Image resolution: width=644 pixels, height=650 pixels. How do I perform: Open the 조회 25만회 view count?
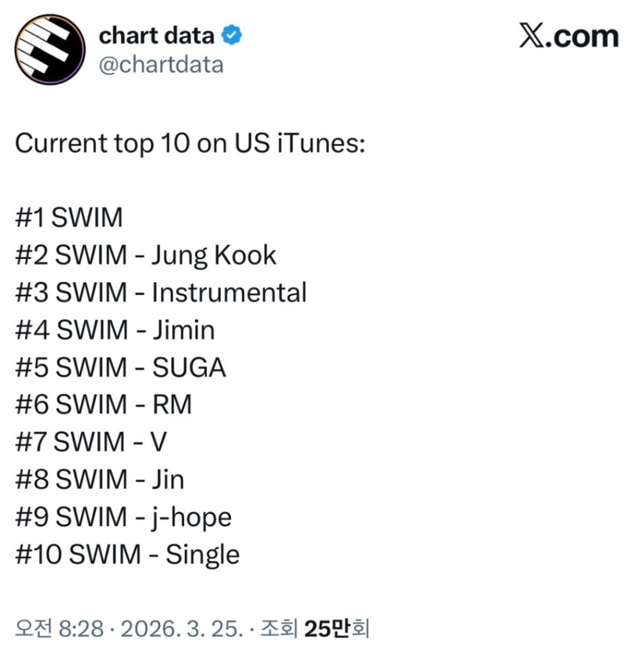314,629
